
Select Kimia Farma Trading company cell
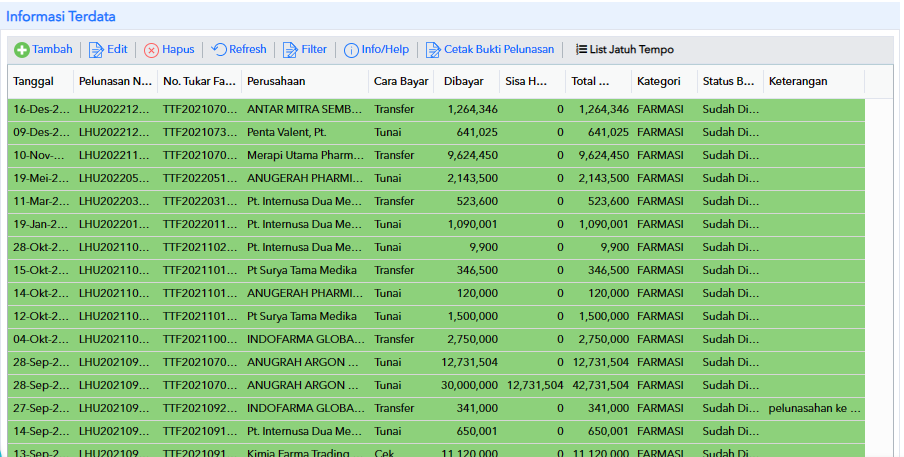pos(305,451)
